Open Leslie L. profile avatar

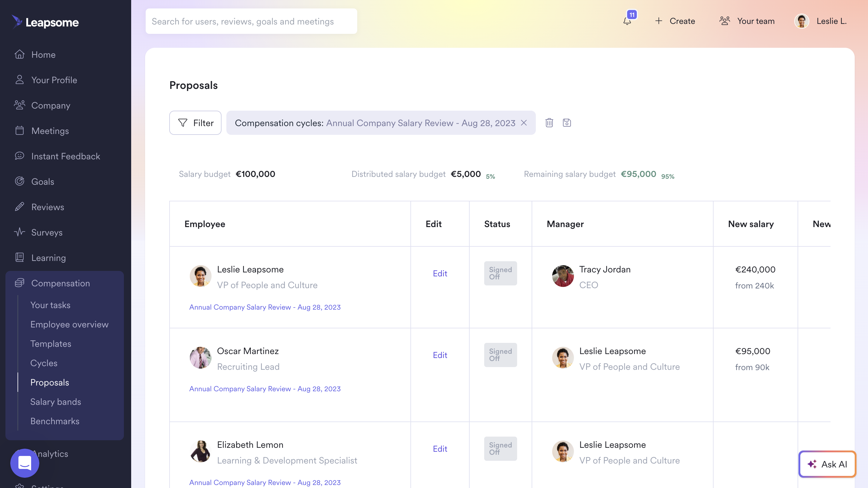[802, 21]
